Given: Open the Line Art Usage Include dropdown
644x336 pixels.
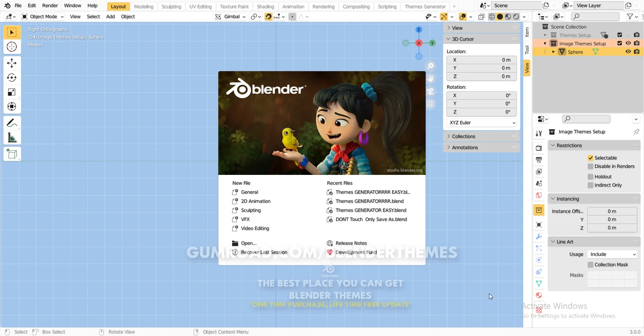Looking at the screenshot, I should 612,254.
